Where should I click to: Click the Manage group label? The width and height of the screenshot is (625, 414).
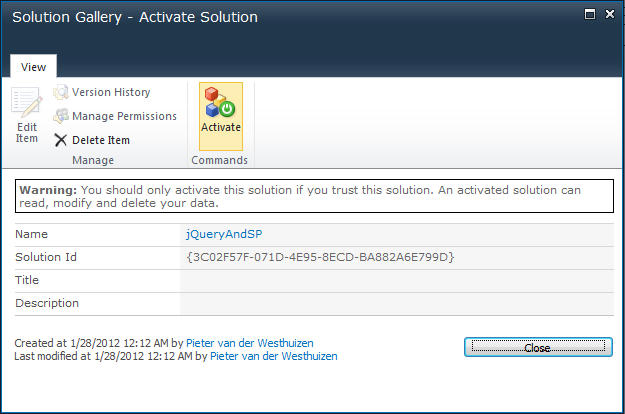[93, 160]
